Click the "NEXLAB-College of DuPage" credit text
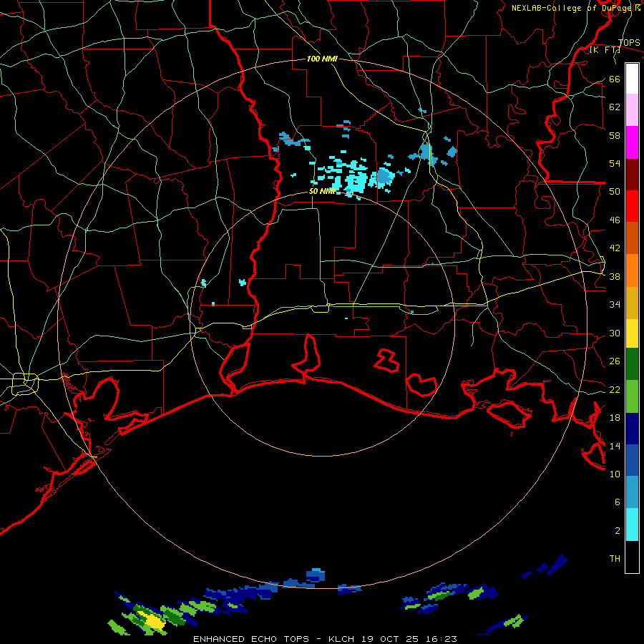This screenshot has height=644, width=644. point(573,8)
